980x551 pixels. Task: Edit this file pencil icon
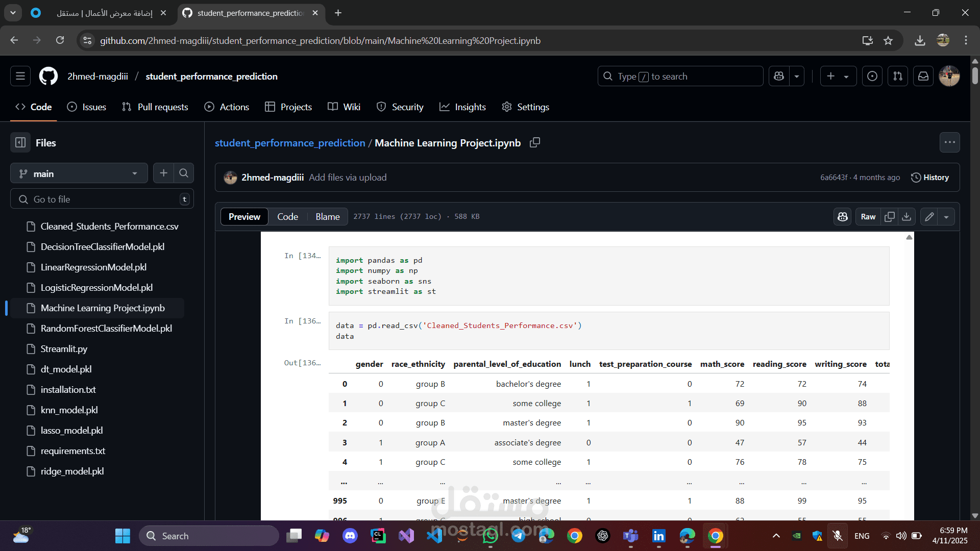929,217
